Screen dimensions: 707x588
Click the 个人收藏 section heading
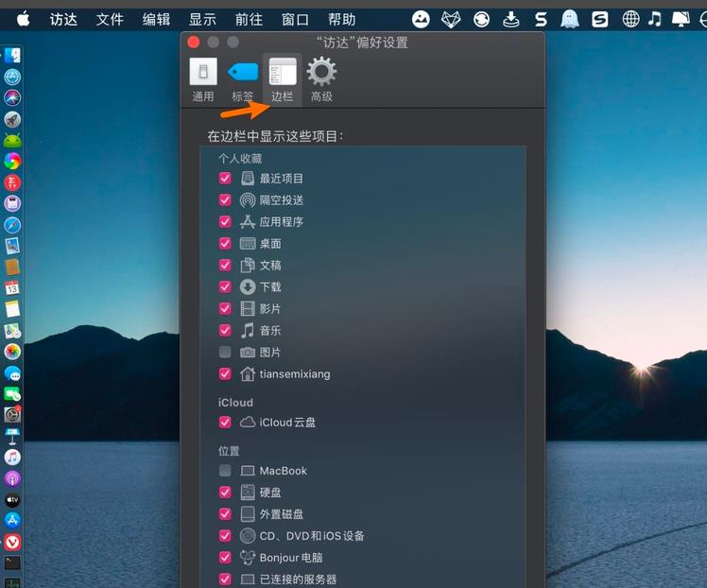(240, 158)
